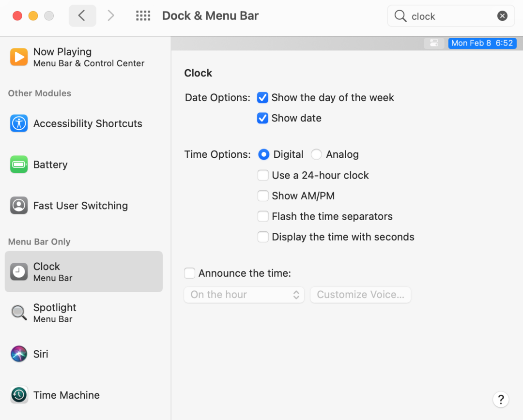Image resolution: width=523 pixels, height=420 pixels.
Task: Select the Analog time option
Action: pyautogui.click(x=316, y=154)
